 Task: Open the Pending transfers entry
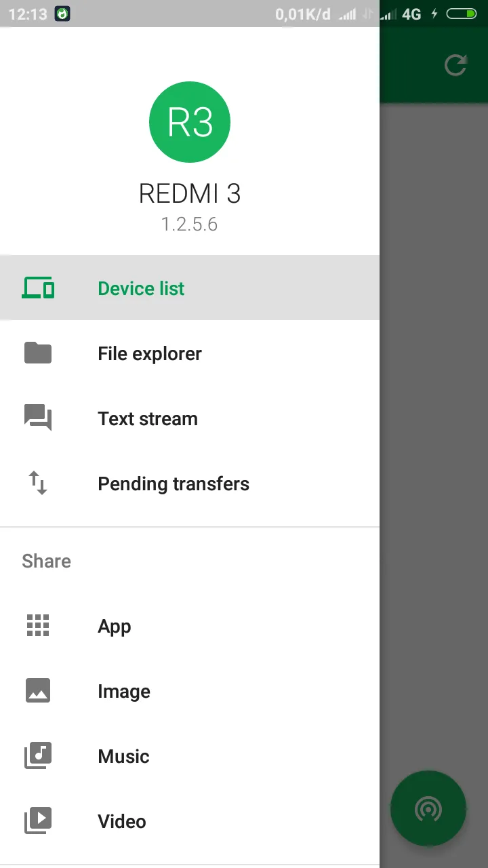[190, 484]
